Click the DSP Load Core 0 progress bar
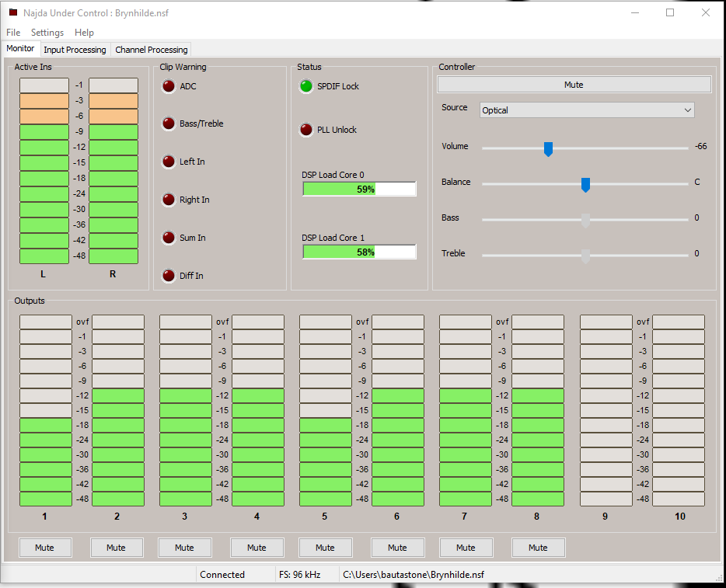 tap(359, 189)
